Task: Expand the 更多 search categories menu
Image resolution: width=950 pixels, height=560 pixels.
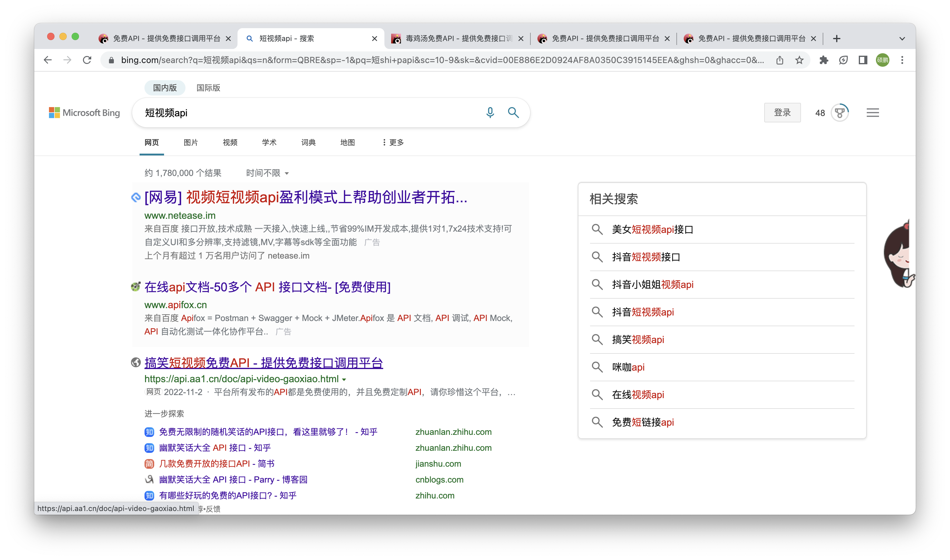Action: [393, 143]
